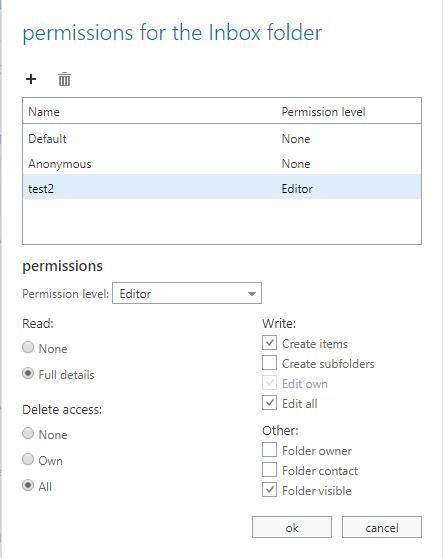Toggle the Folder visible checkbox
Image resolution: width=443 pixels, height=558 pixels.
click(x=269, y=490)
